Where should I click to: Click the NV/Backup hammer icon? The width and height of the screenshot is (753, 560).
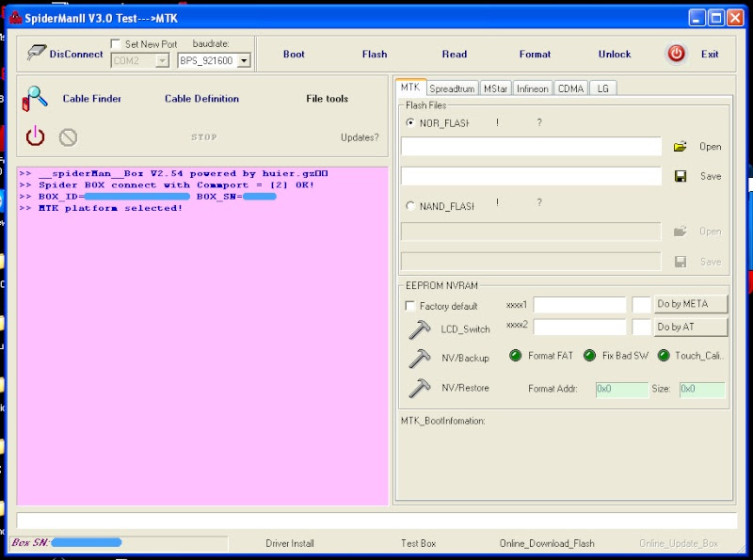(x=419, y=359)
